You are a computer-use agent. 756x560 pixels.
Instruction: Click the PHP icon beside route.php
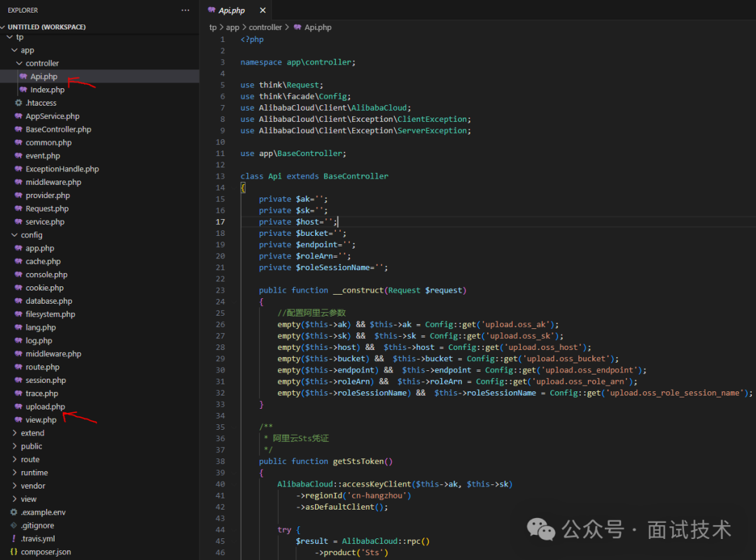[x=18, y=367]
